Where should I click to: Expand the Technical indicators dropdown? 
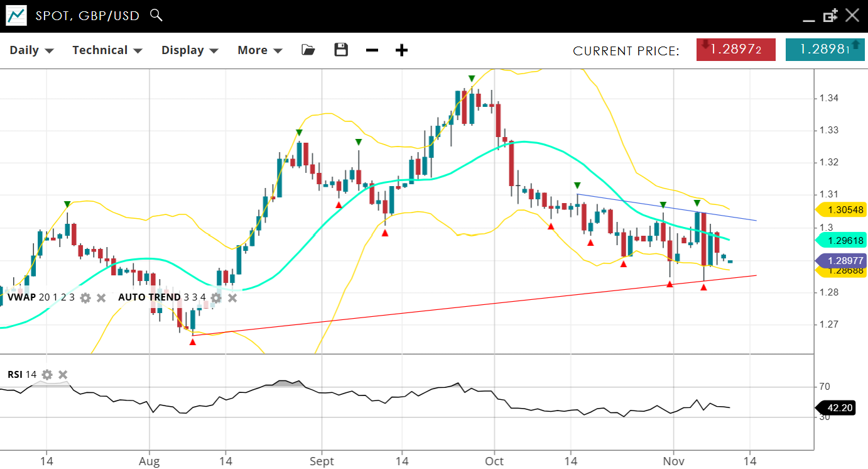107,50
